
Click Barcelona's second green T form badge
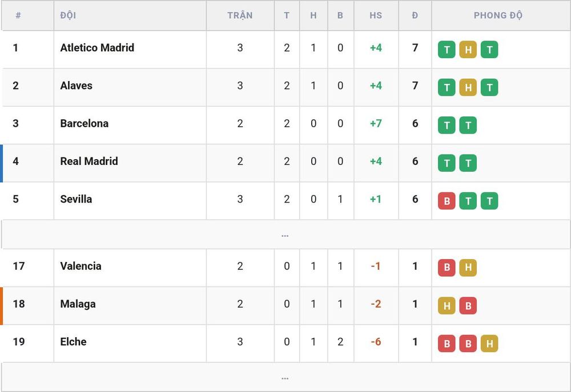pyautogui.click(x=468, y=125)
